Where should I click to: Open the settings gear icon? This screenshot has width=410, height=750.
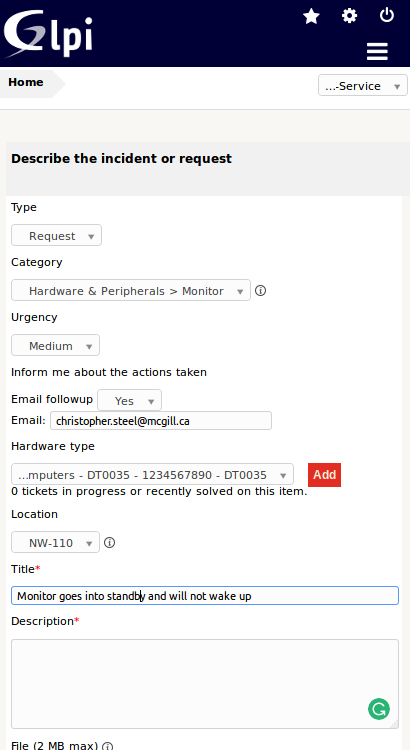[349, 16]
